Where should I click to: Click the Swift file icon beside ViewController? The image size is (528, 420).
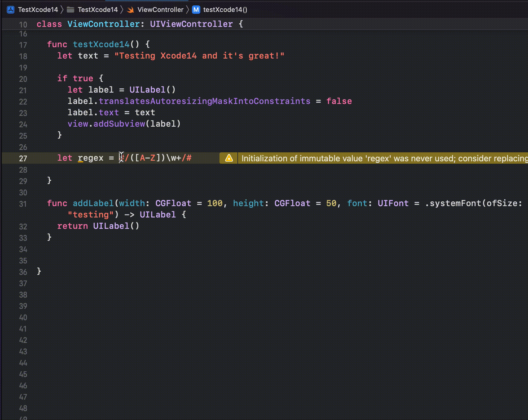tap(130, 10)
